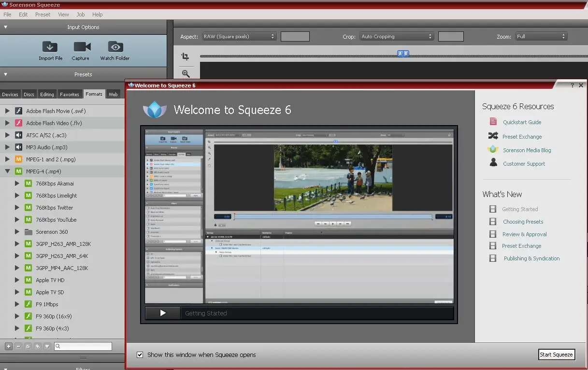Click the B marker on the timeline
Image resolution: width=588 pixels, height=370 pixels.
[x=406, y=54]
